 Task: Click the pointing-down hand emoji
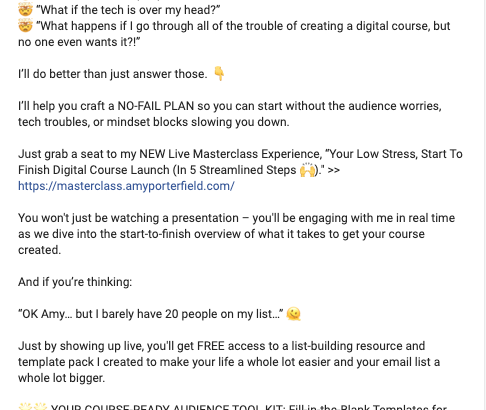click(x=219, y=73)
